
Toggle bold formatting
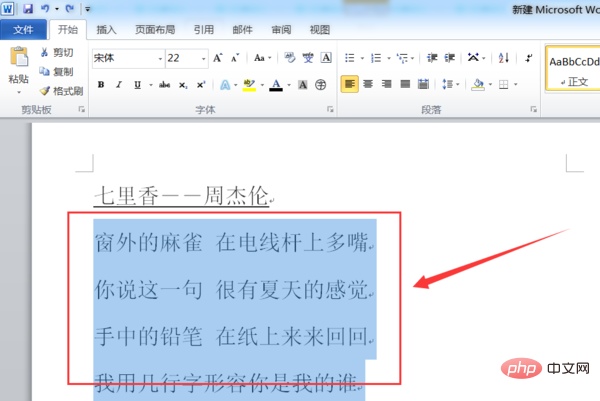pyautogui.click(x=101, y=84)
